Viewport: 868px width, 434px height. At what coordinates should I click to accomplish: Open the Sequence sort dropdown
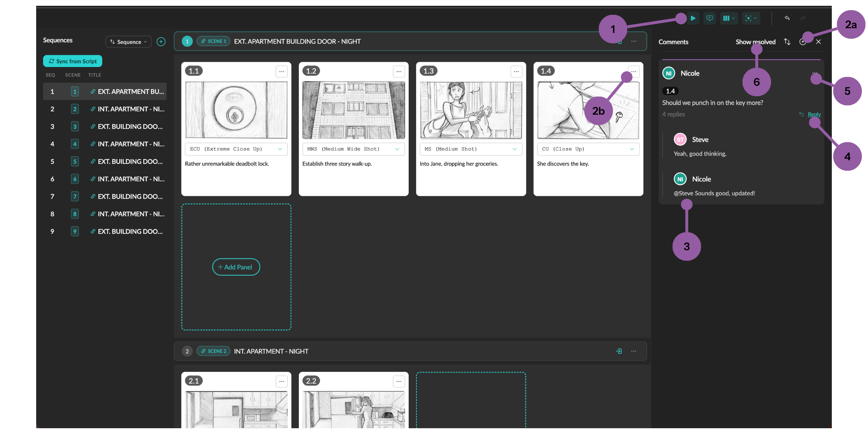point(128,42)
